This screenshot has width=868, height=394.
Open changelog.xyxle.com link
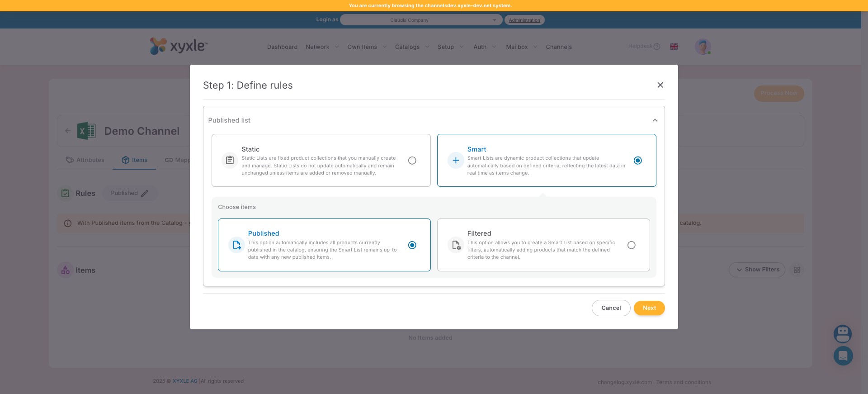[x=625, y=382]
